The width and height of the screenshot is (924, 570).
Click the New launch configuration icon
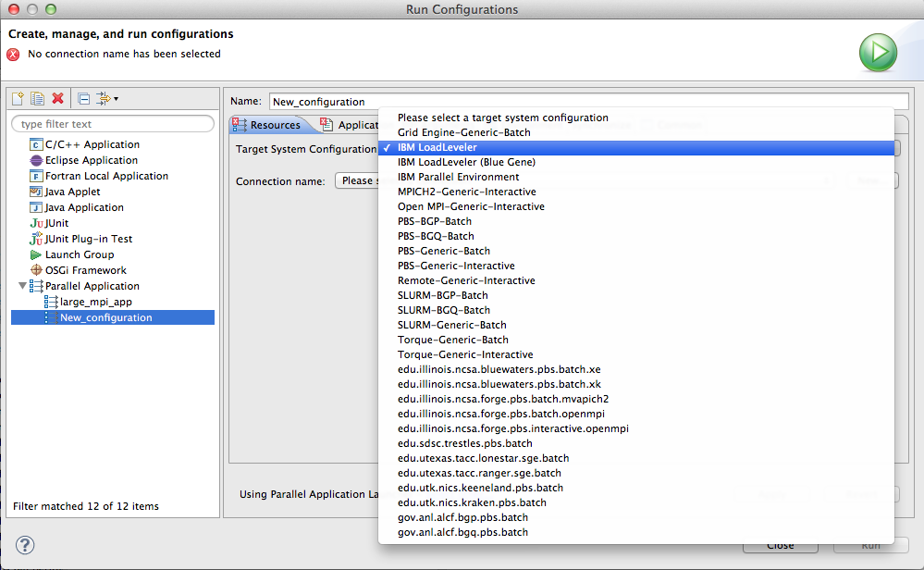(x=18, y=98)
